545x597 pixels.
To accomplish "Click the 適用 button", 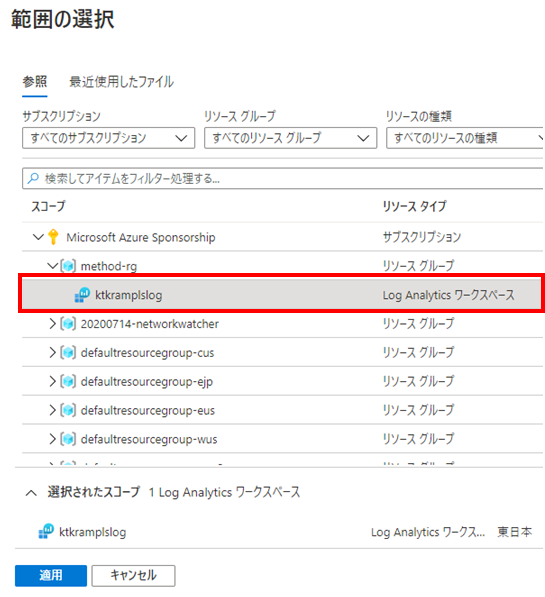I will (x=51, y=575).
